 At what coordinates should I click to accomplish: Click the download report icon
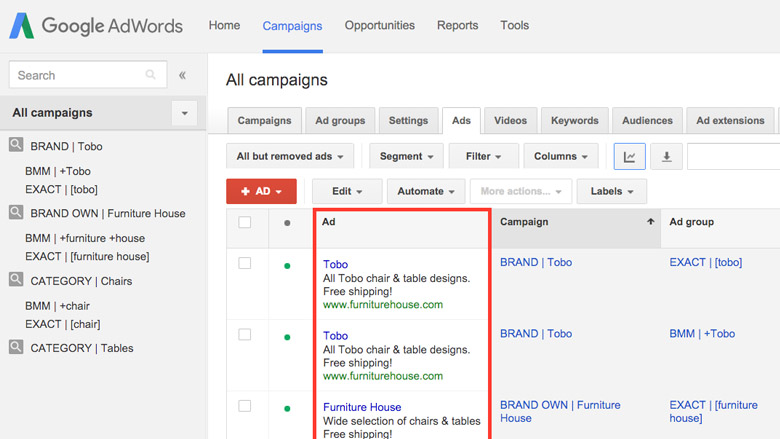pyautogui.click(x=666, y=157)
